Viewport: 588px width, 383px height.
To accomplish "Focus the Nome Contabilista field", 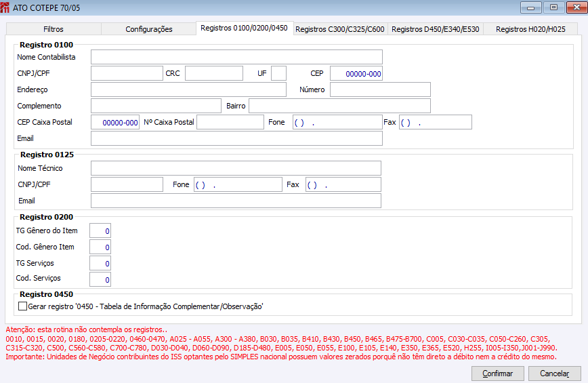I will [236, 57].
